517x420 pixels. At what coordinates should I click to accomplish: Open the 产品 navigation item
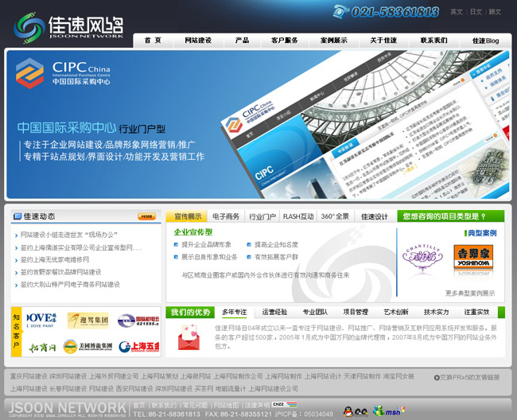tap(242, 41)
